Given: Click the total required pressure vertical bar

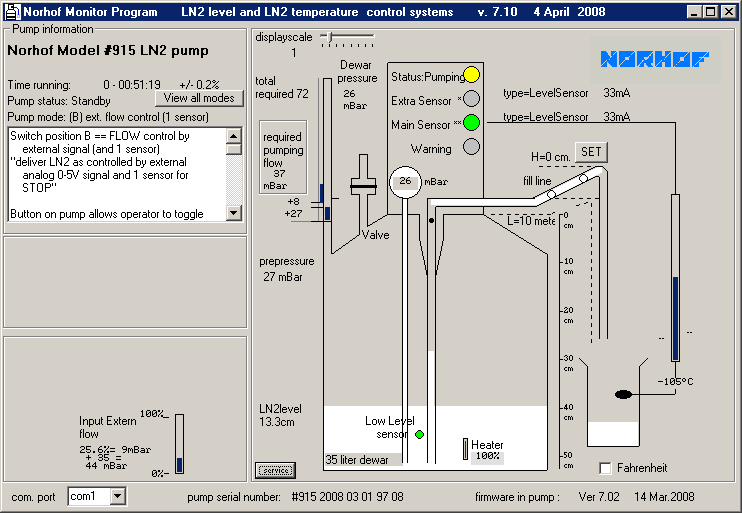Looking at the screenshot, I should (327, 149).
